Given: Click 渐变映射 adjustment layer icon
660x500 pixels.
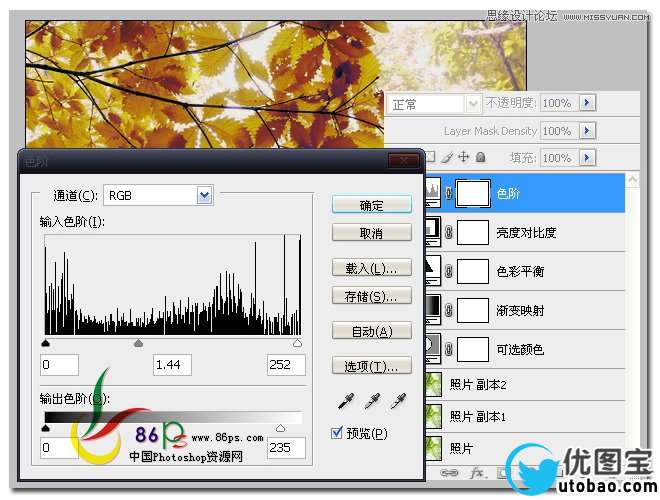Looking at the screenshot, I should coord(433,309).
